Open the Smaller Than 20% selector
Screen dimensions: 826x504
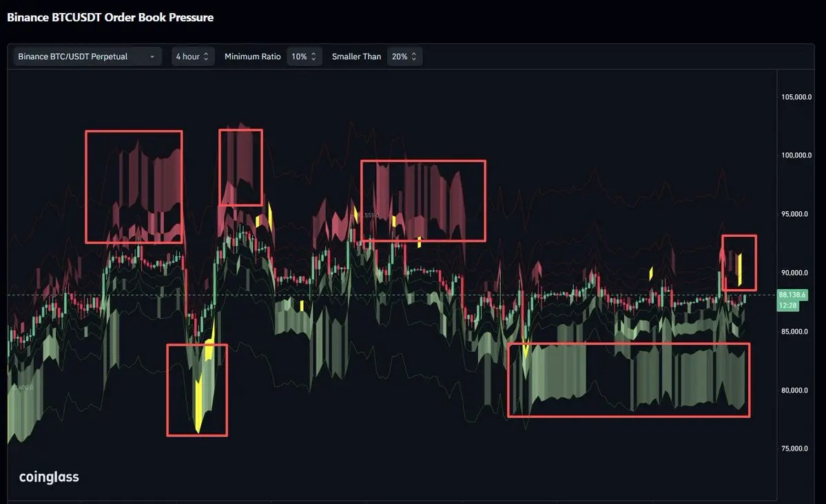pyautogui.click(x=404, y=56)
